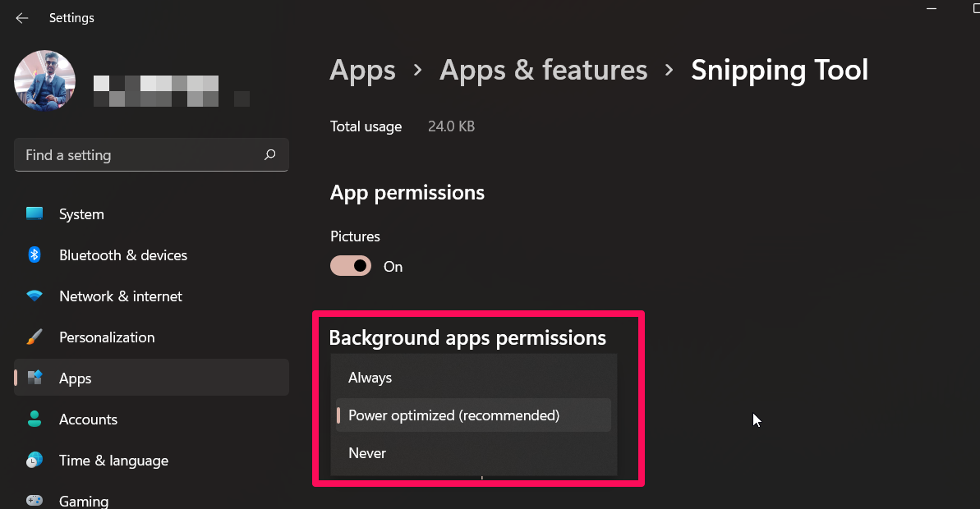Open Personalization settings label

point(107,337)
